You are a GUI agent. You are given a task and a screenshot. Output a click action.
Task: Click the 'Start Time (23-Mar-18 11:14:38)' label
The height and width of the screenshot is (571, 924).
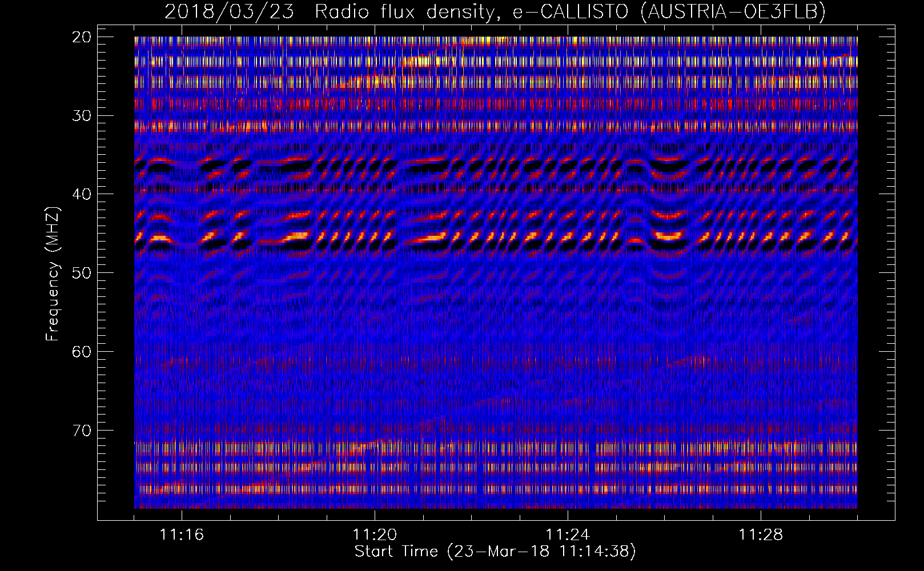[495, 552]
